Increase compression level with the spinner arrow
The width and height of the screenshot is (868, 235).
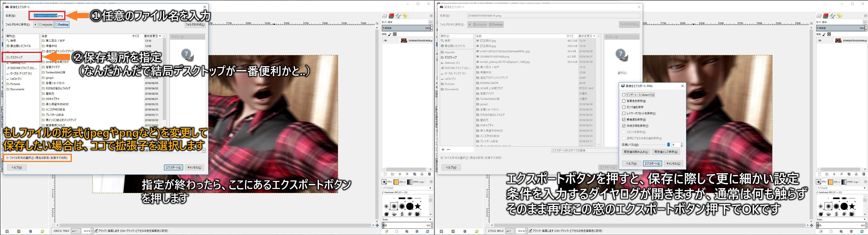(x=682, y=144)
